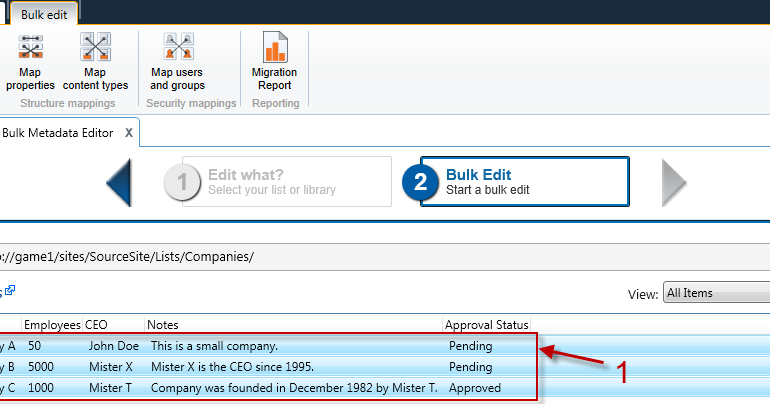Sort by the Employees column header

[x=52, y=325]
